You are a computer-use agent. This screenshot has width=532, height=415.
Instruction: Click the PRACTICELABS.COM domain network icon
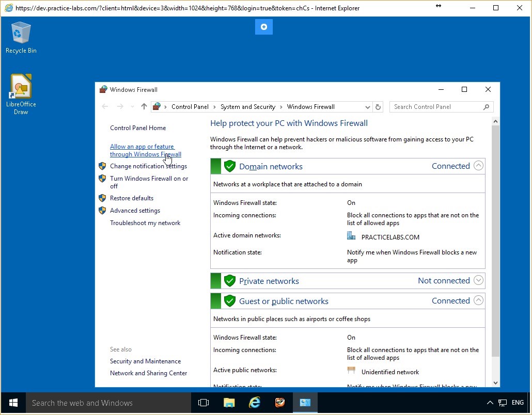(x=351, y=236)
